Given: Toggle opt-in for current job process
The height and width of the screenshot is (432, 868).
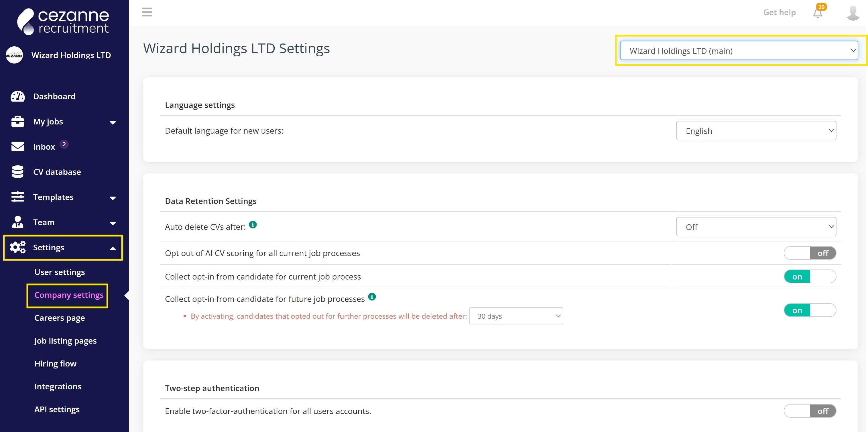Looking at the screenshot, I should coord(810,277).
